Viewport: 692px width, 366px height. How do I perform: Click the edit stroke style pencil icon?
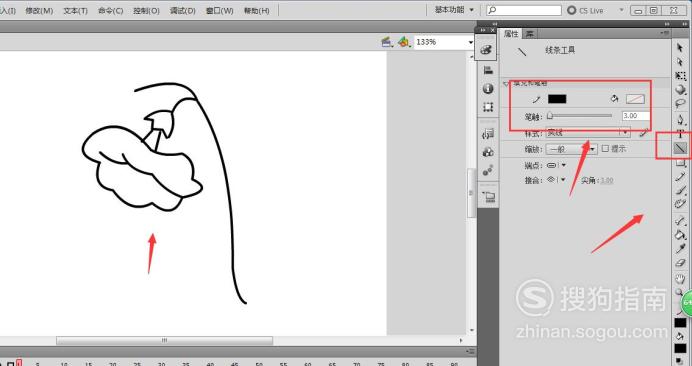[644, 132]
